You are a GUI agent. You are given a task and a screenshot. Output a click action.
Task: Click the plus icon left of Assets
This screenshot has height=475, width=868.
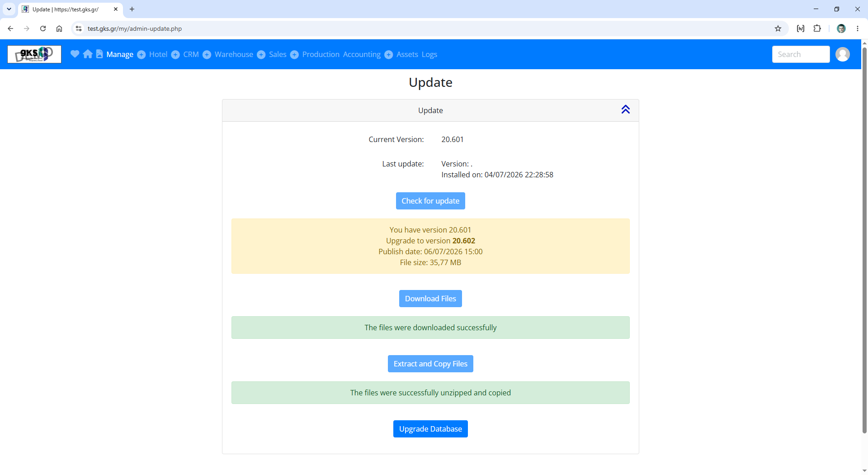pos(389,55)
